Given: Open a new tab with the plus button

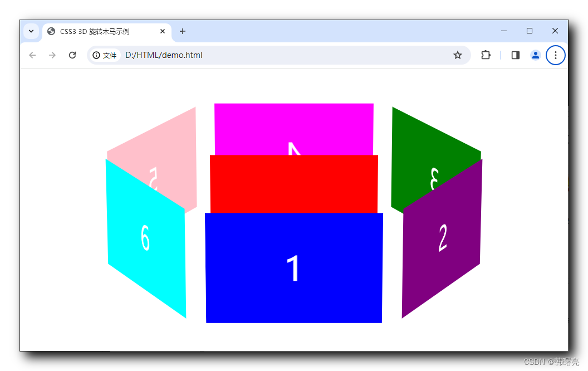Looking at the screenshot, I should pyautogui.click(x=183, y=32).
